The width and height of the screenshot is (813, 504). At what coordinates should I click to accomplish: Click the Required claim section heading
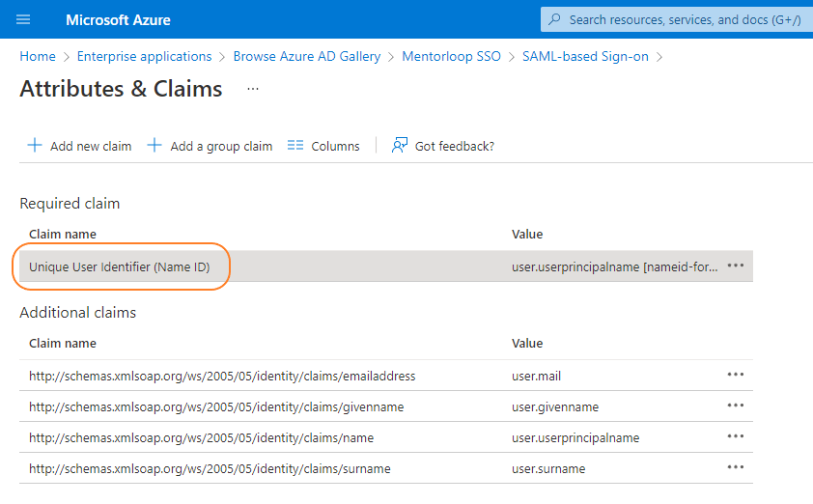click(x=70, y=204)
